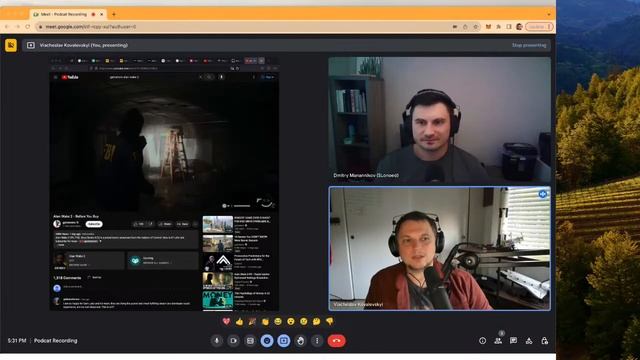
Task: Toggle closed captions button
Action: [250, 340]
